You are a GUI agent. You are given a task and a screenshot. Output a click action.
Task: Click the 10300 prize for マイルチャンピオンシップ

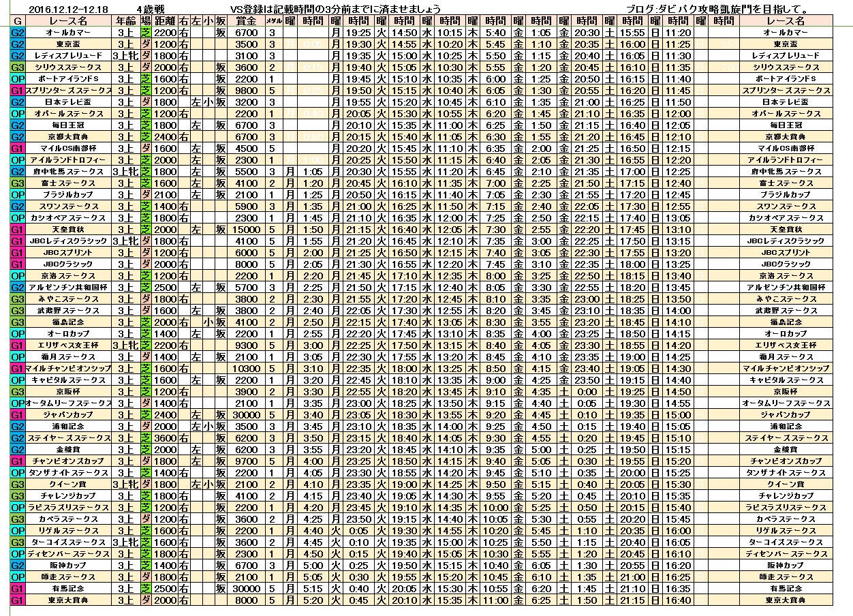pos(245,368)
